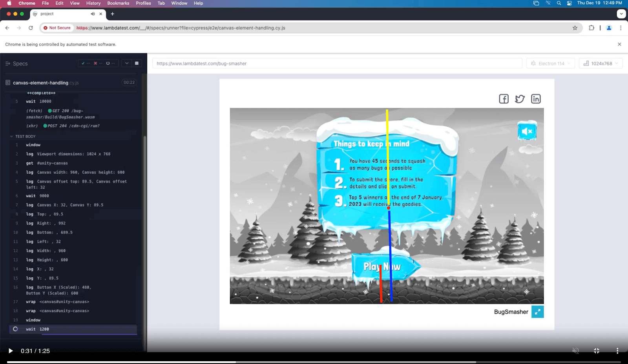This screenshot has width=628, height=364.
Task: Open the canvas-element-handling spec file
Action: [46, 83]
